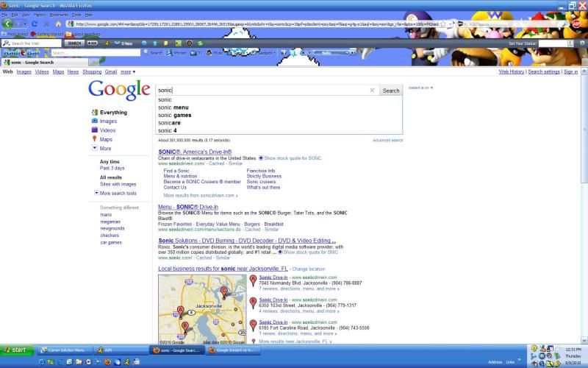Viewport: 588px width, 368px height.
Task: Open the Tools menu
Action: [76, 15]
